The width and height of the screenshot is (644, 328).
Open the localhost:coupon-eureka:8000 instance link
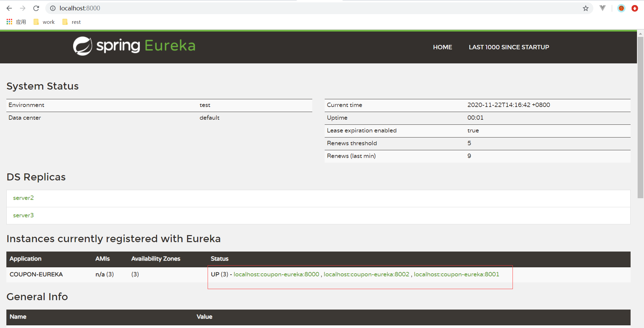pyautogui.click(x=276, y=274)
